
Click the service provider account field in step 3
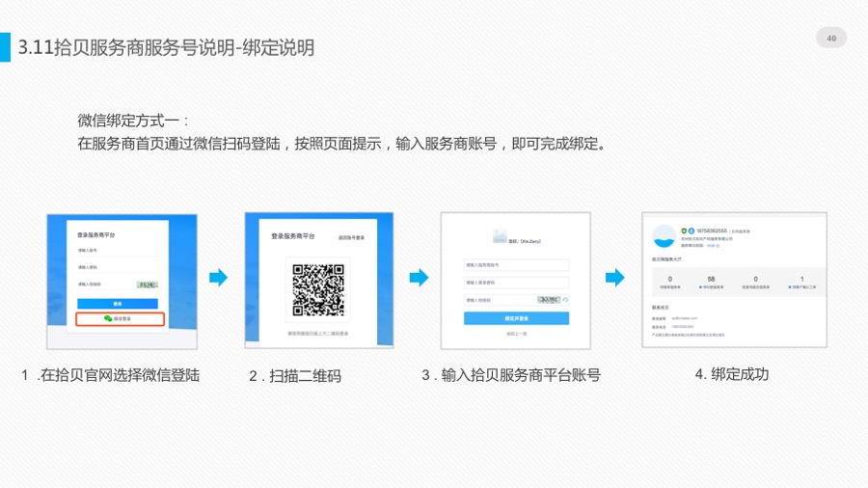pyautogui.click(x=516, y=265)
